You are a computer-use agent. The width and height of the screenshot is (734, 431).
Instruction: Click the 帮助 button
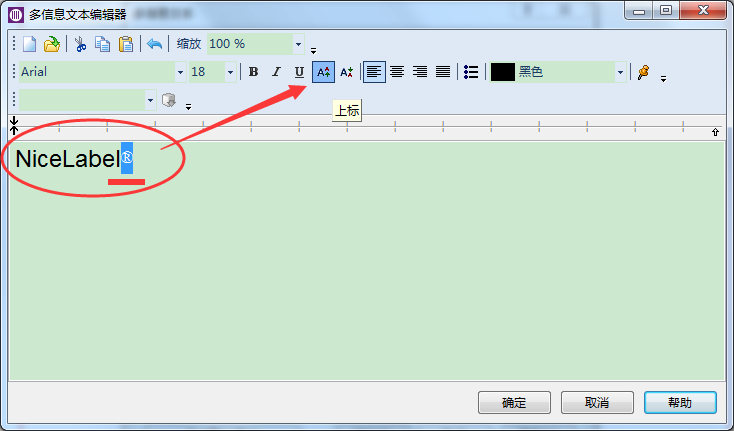pos(680,402)
